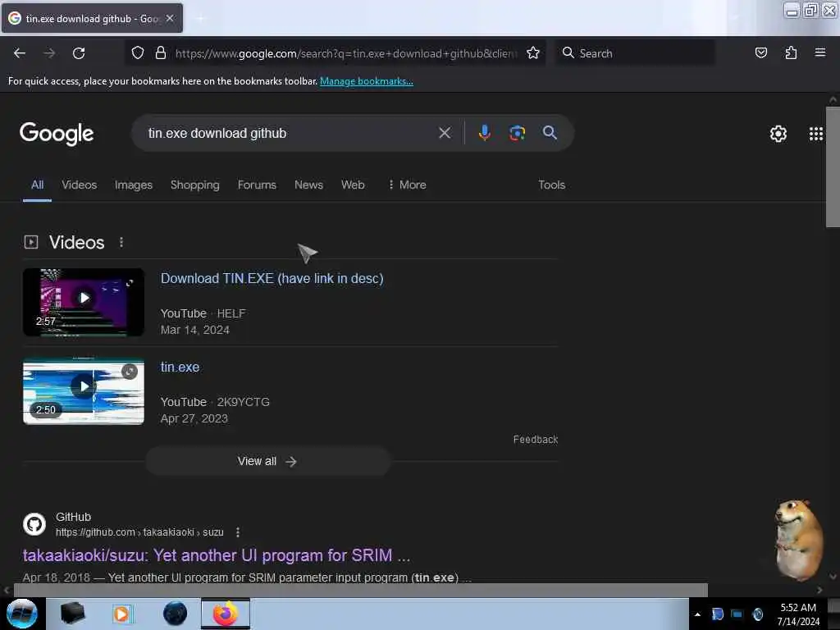The height and width of the screenshot is (630, 840).
Task: View site security via the padlock icon
Action: pos(160,53)
